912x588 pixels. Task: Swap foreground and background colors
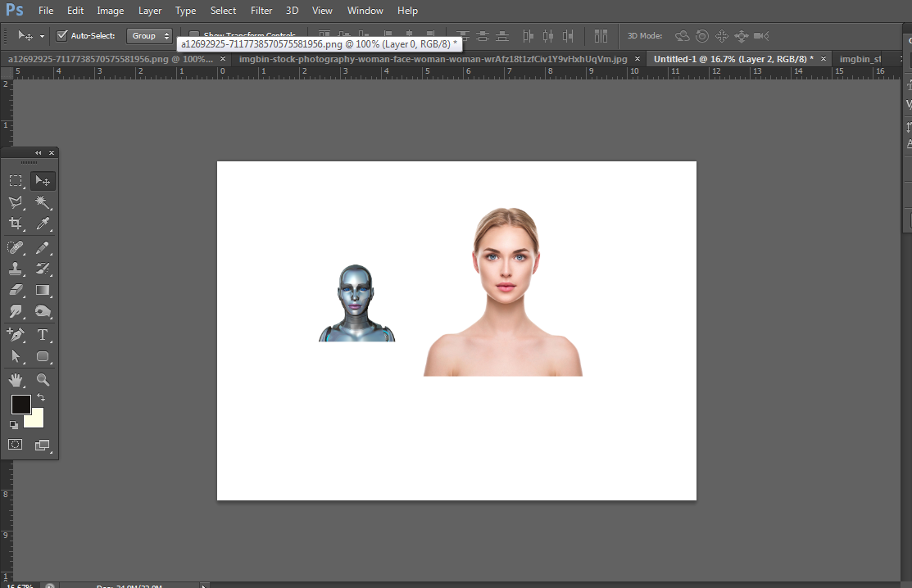click(x=41, y=397)
